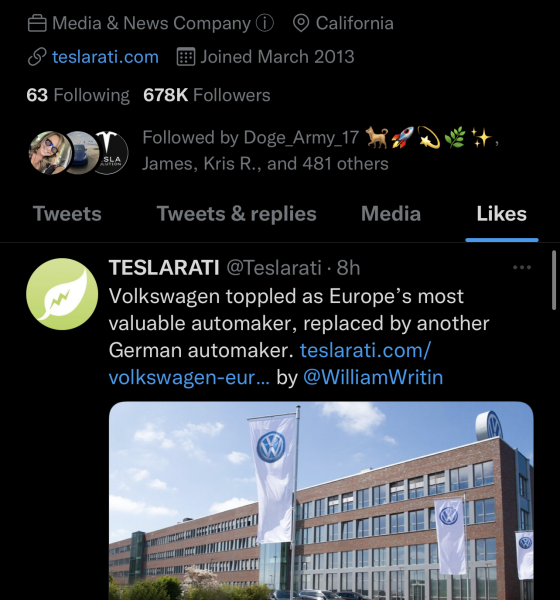The image size is (560, 600).
Task: Click the Tesla logo follower avatar
Action: pos(110,152)
